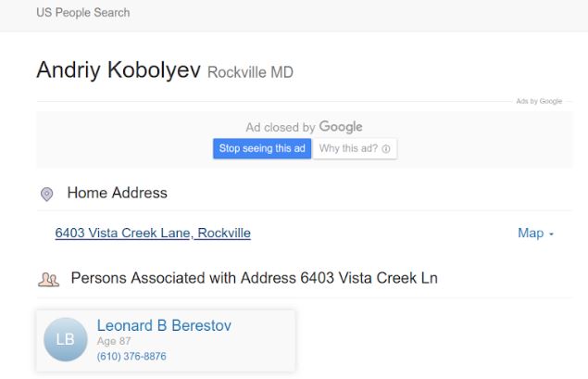Image resolution: width=588 pixels, height=379 pixels.
Task: Click the Ads by Google label
Action: tap(539, 101)
